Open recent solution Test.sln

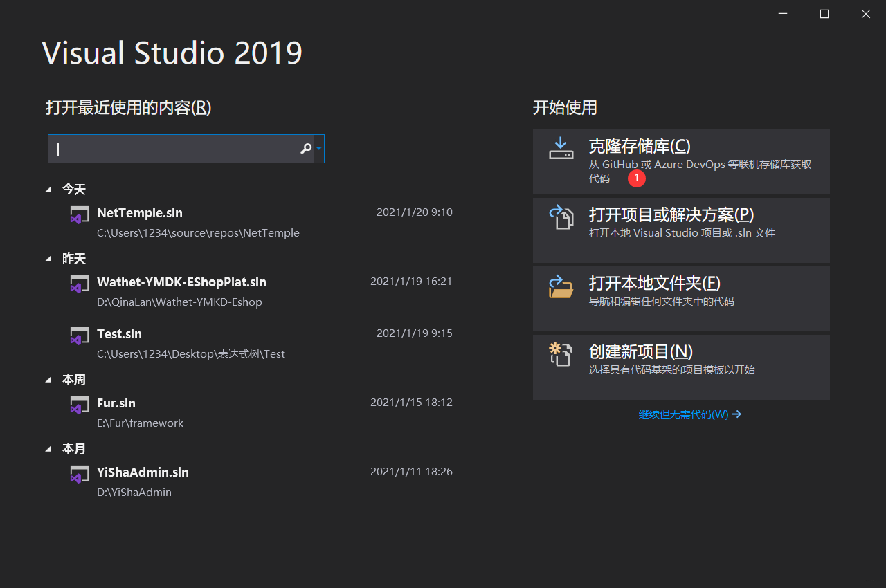click(119, 334)
